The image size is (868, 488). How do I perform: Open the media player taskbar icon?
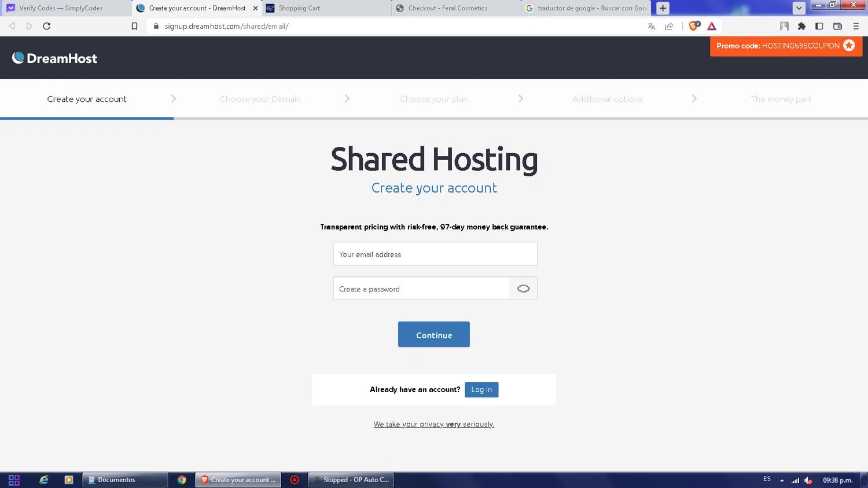pos(69,480)
